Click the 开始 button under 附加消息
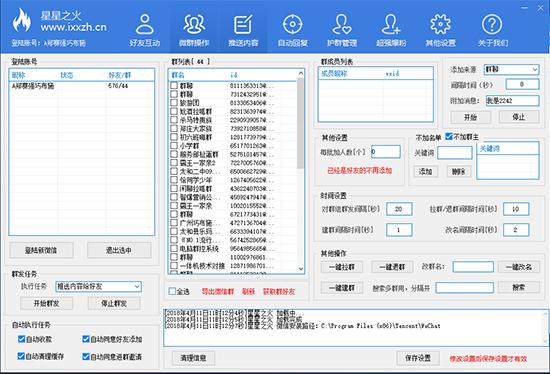550x374 pixels. coord(470,117)
